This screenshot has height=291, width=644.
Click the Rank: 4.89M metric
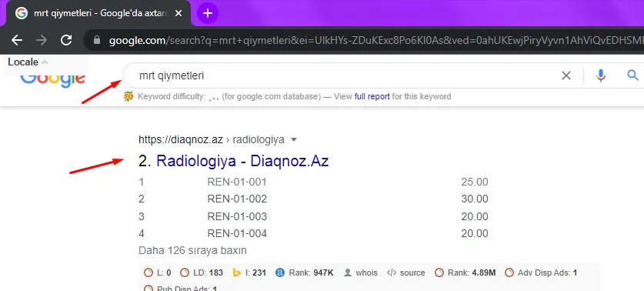click(x=465, y=273)
